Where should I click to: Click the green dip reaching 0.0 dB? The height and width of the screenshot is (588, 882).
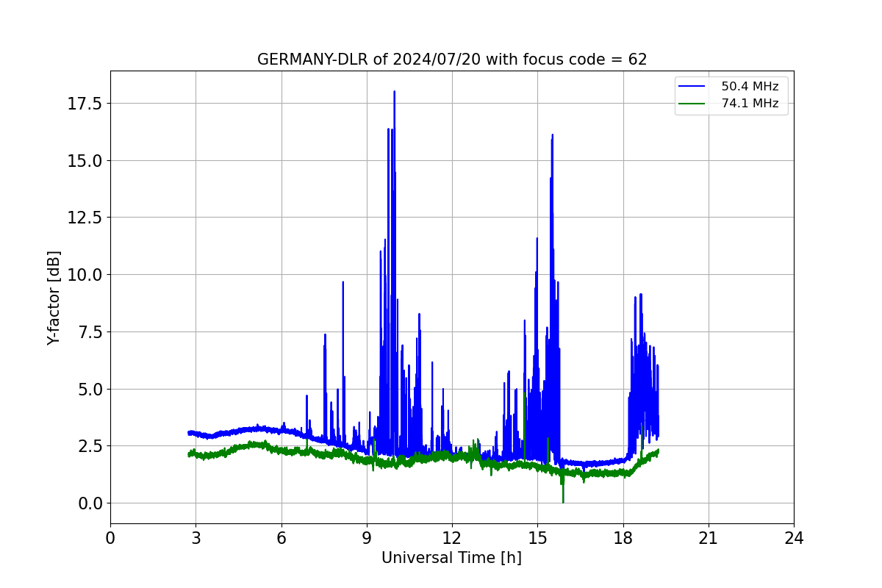(563, 501)
